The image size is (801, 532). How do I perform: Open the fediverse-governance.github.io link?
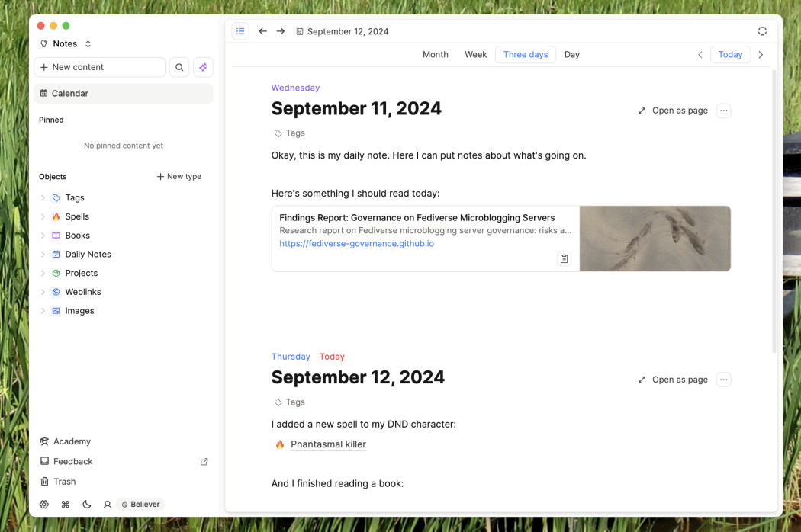tap(356, 244)
